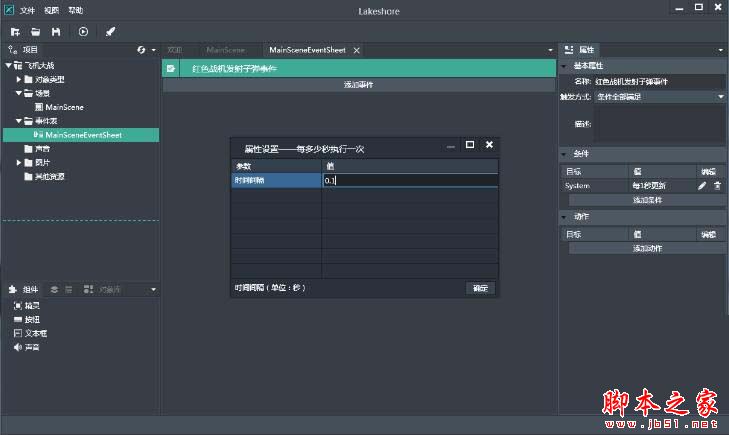The width and height of the screenshot is (729, 435).
Task: Collapse the 基本属性 section
Action: pos(564,66)
